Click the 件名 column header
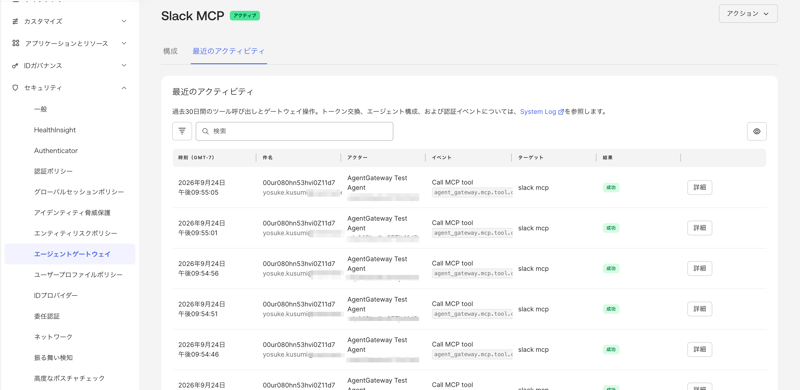800x390 pixels. pos(267,158)
